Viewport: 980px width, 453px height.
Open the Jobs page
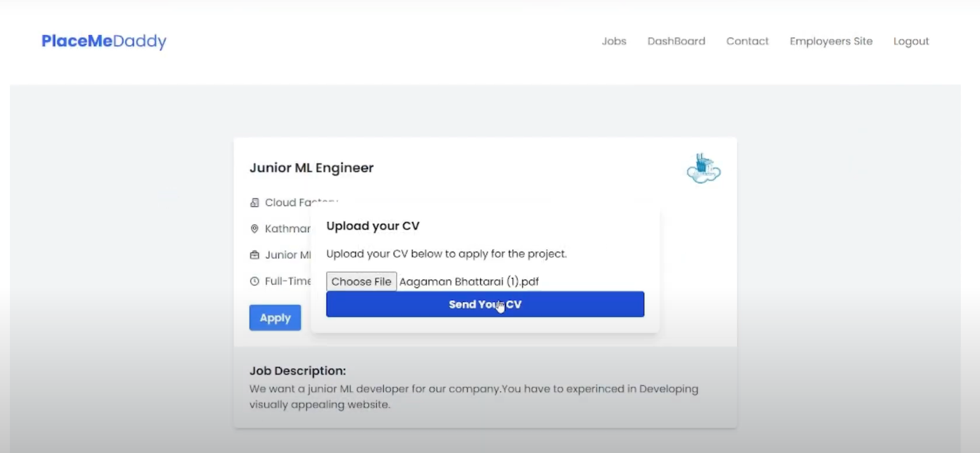(614, 41)
